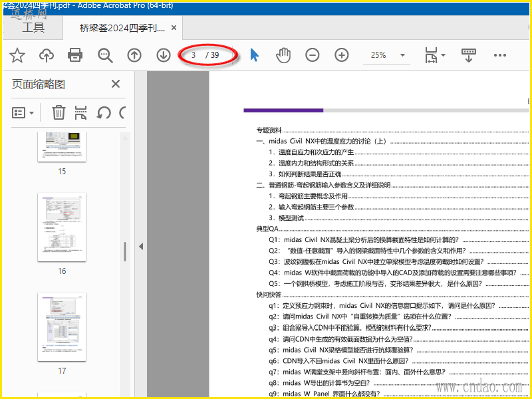532x399 pixels.
Task: Delete selected page with trash icon
Action: [x=59, y=112]
